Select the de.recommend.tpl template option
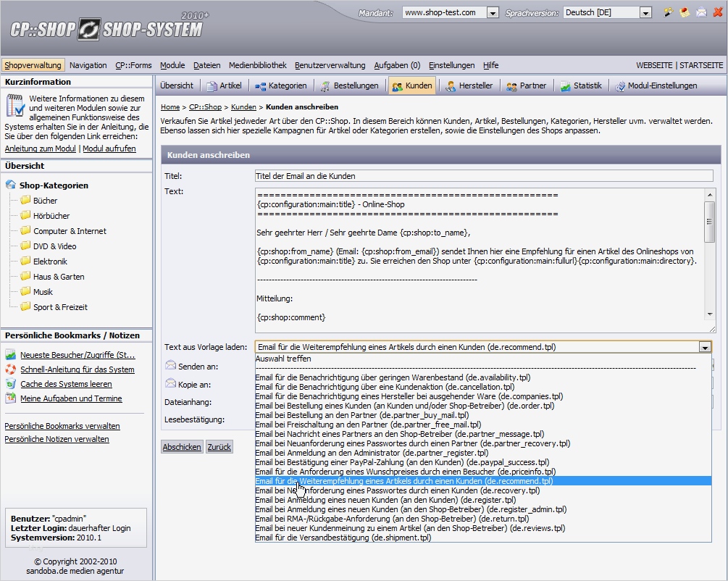The image size is (728, 581). pyautogui.click(x=483, y=481)
